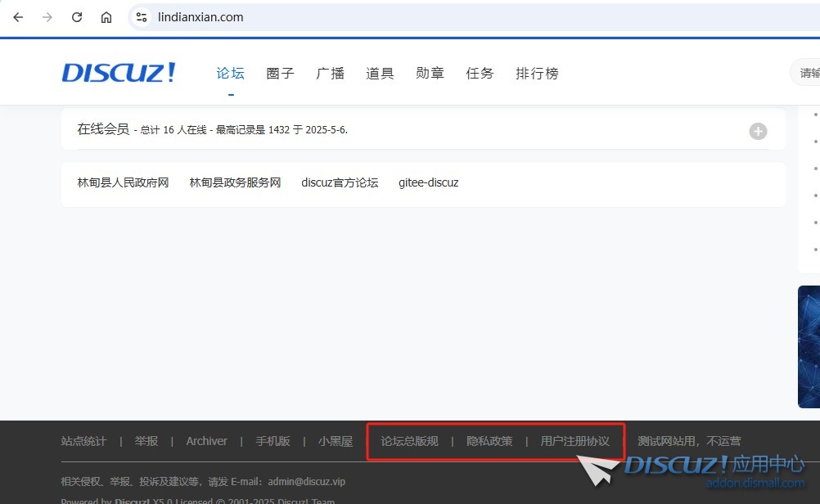This screenshot has width=820, height=504.
Task: Expand the online members list with plus icon
Action: [758, 131]
